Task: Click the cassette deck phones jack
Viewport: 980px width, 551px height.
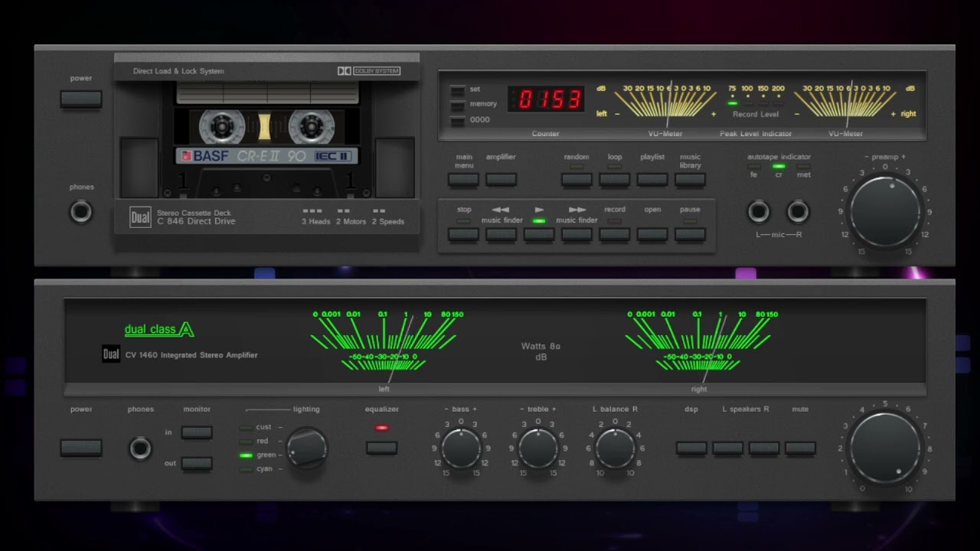Action: [x=81, y=211]
